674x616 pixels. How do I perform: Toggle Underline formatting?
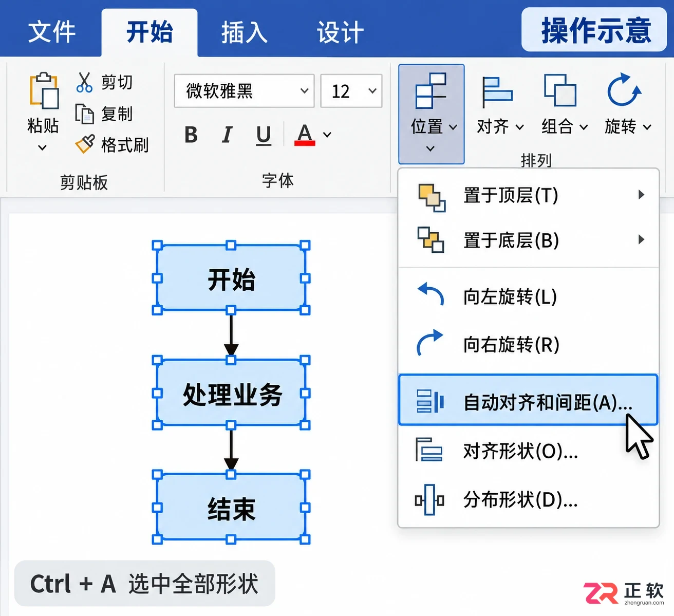click(x=264, y=135)
